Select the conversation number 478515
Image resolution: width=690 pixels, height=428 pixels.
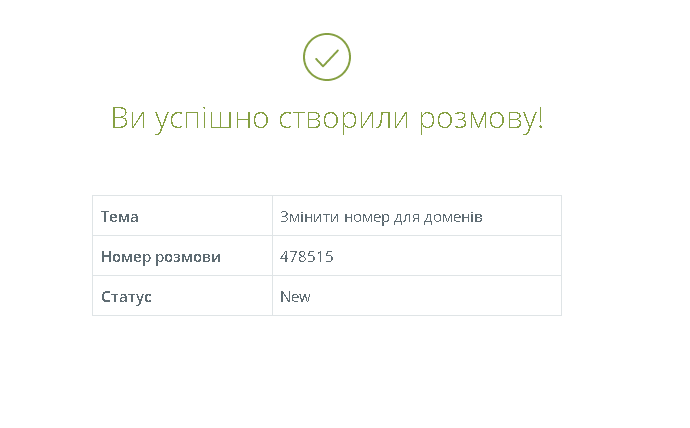pyautogui.click(x=307, y=256)
